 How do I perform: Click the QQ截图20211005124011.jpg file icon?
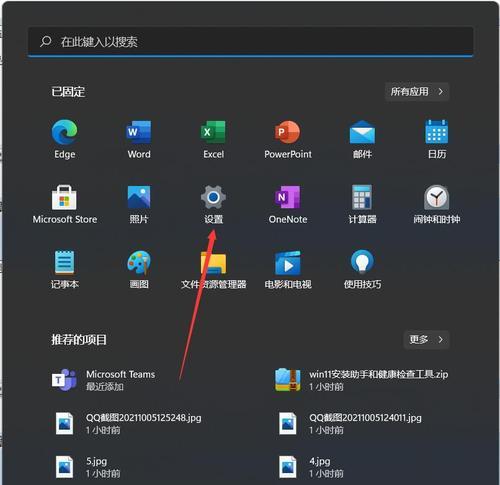coord(287,423)
